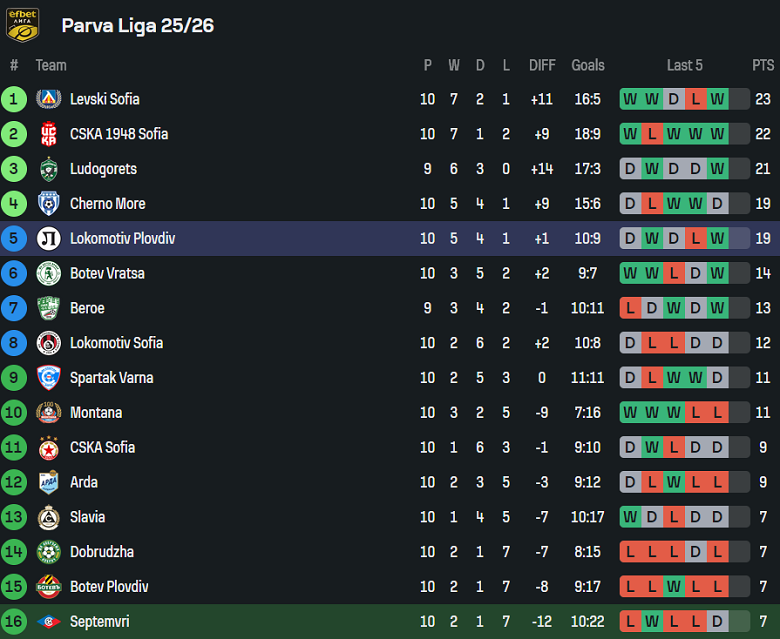Click the Botev Vratsa club crest

(x=48, y=273)
